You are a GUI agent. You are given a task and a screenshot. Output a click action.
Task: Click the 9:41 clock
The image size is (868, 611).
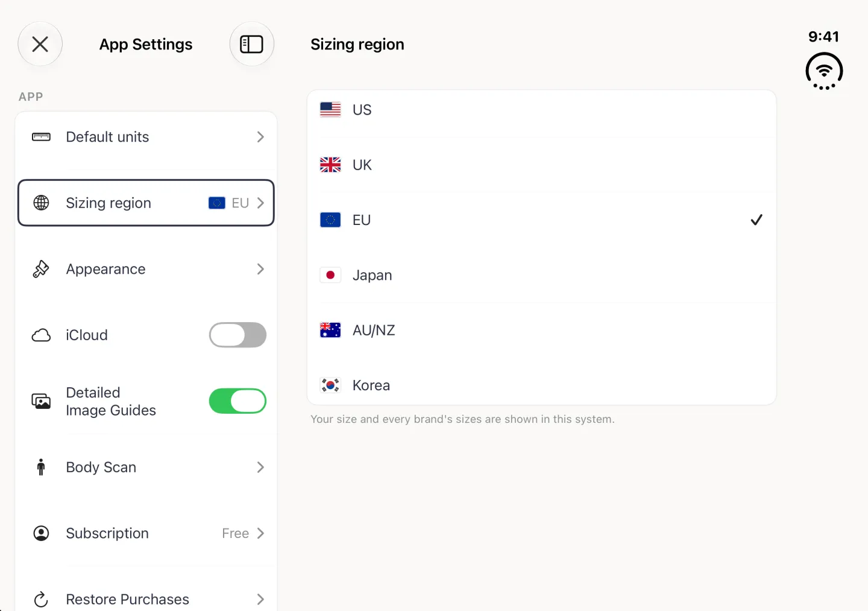824,37
